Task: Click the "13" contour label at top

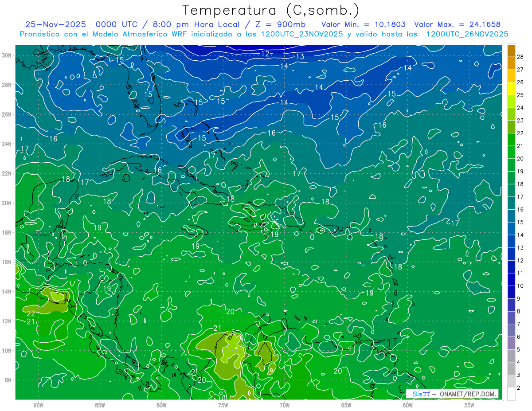Action: click(x=300, y=57)
